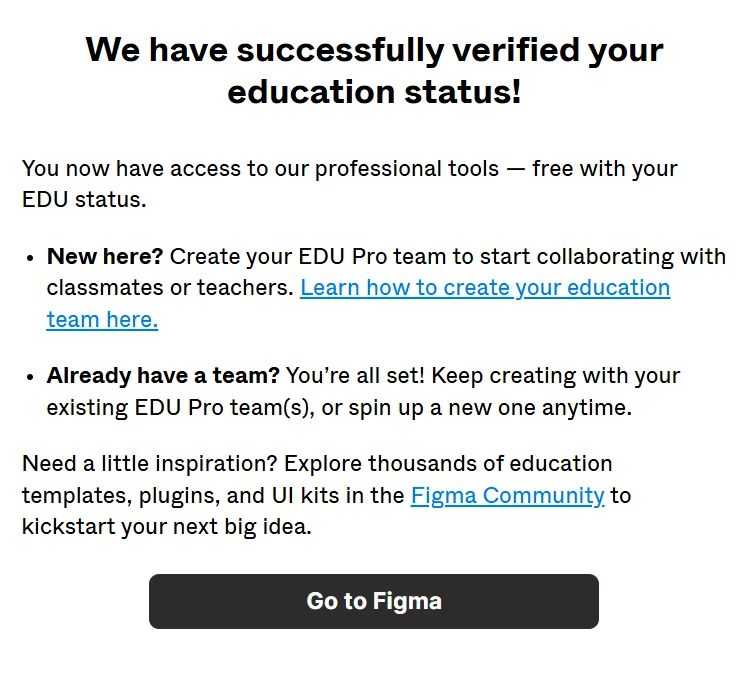Click the 'spin up a new one anytime.' text
754x681 pixels.
coord(490,408)
